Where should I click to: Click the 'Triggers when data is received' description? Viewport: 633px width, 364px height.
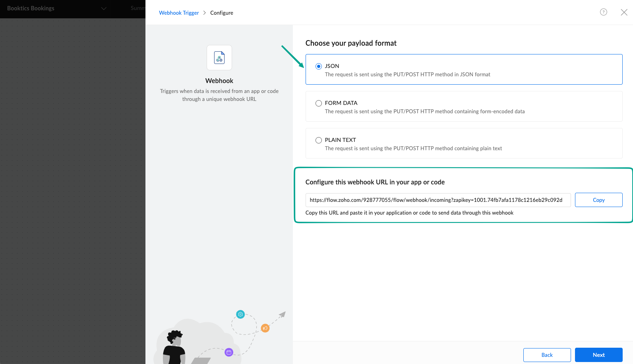(219, 95)
